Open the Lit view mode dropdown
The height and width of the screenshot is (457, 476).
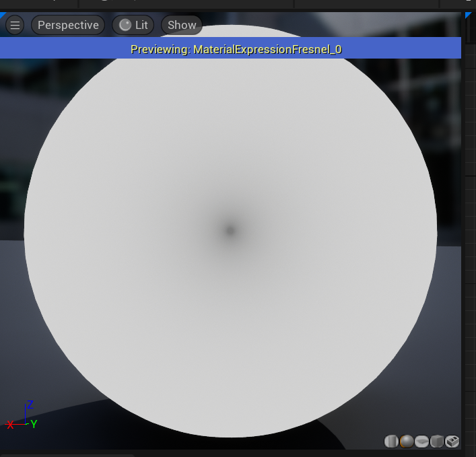(133, 25)
